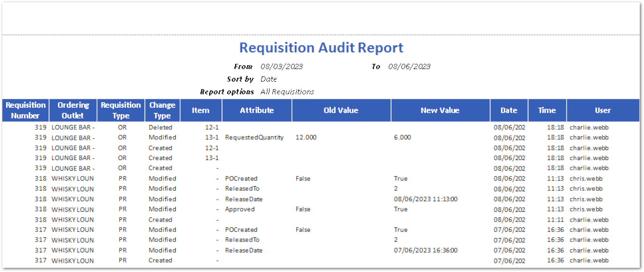Click the Old Value column header
The width and height of the screenshot is (644, 272).
point(341,110)
